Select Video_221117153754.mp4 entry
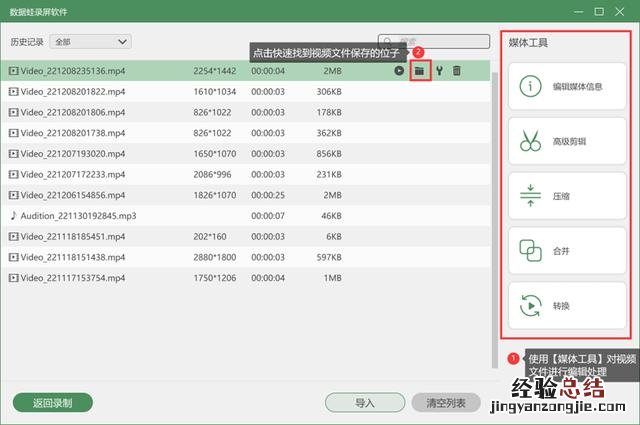640x425 pixels. 72,277
